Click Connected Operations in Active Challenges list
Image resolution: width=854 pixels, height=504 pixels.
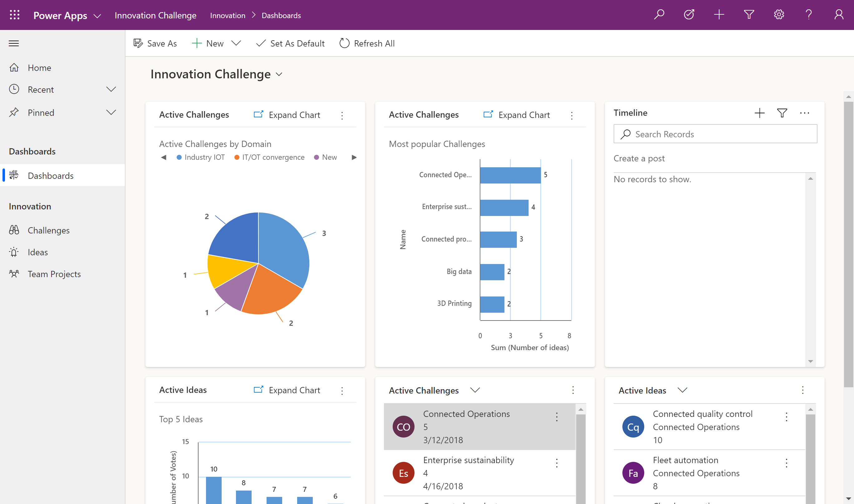pos(466,413)
